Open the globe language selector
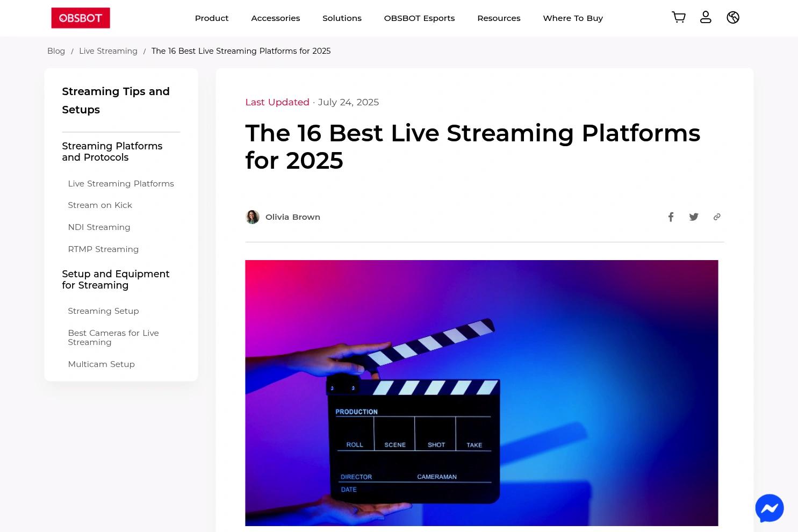Image resolution: width=798 pixels, height=532 pixels. tap(733, 17)
